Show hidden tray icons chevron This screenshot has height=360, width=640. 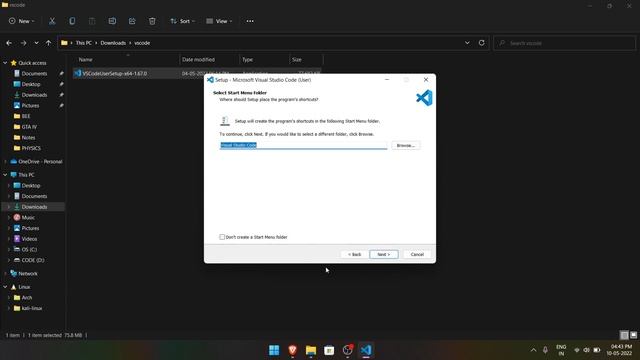(x=533, y=350)
